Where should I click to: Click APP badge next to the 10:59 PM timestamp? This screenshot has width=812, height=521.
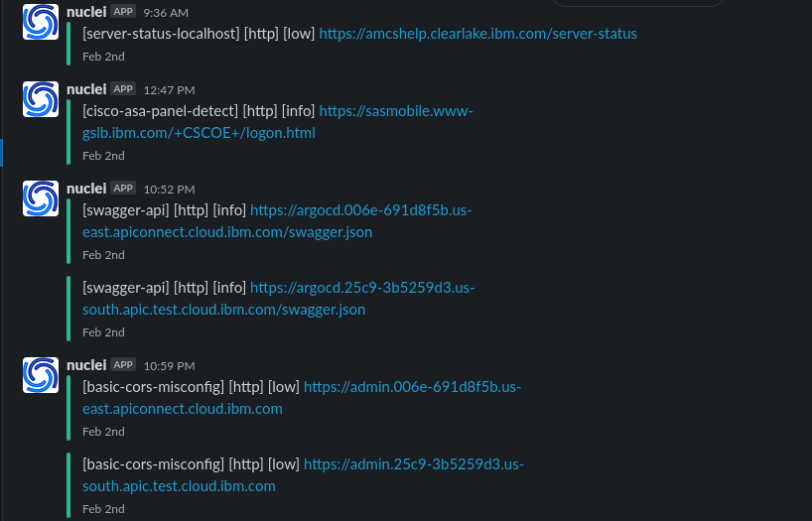(x=123, y=365)
